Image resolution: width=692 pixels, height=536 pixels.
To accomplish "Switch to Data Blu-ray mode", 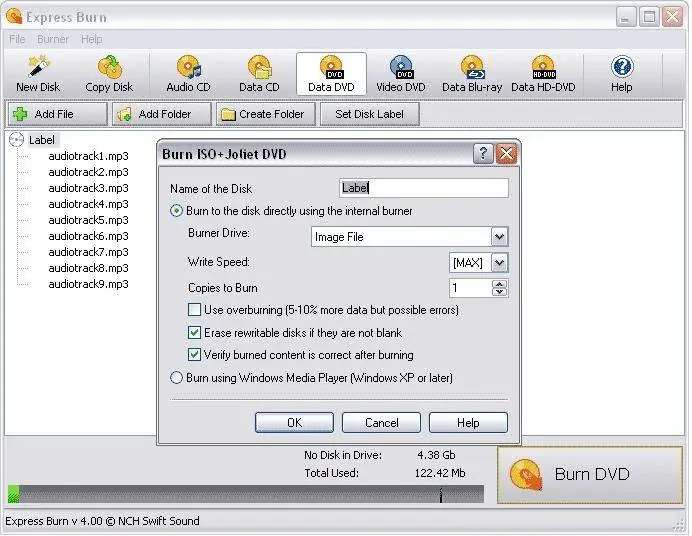I will pyautogui.click(x=472, y=74).
